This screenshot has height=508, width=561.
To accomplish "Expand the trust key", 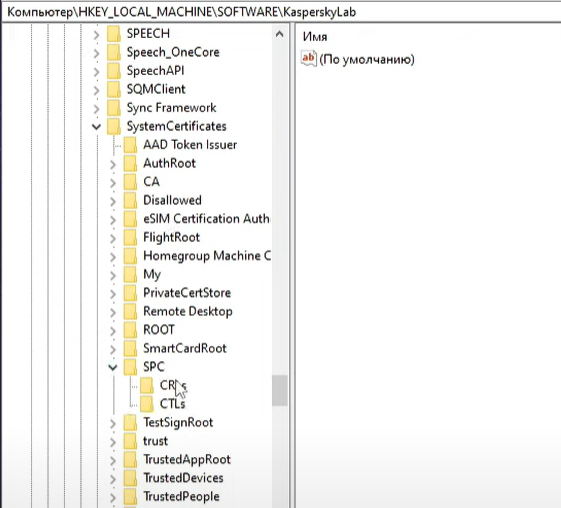I will tap(113, 442).
